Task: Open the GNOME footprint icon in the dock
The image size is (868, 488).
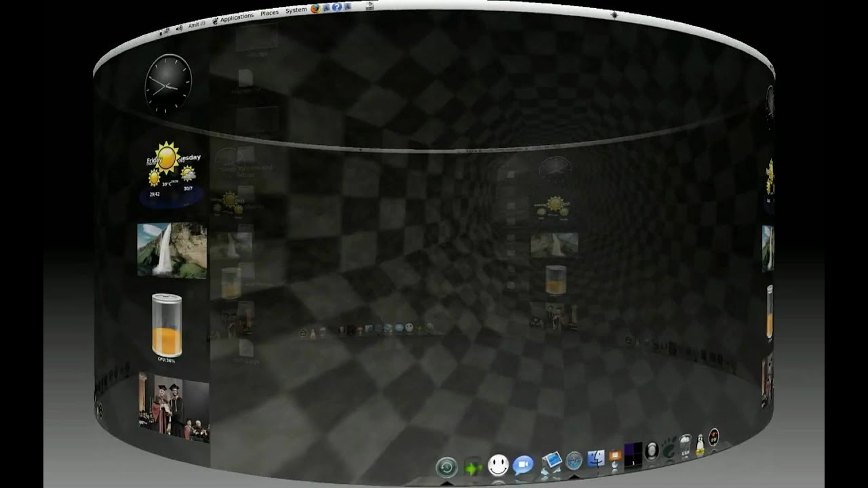Action: tap(669, 448)
